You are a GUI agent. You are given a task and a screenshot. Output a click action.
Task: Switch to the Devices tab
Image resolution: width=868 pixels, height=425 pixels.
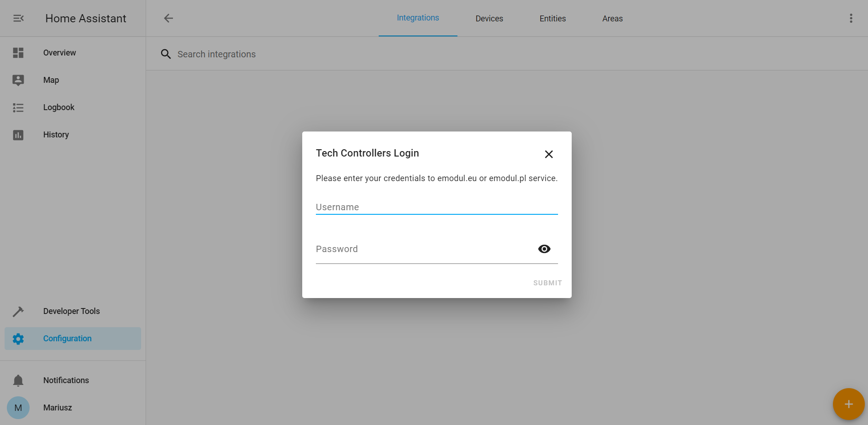489,18
